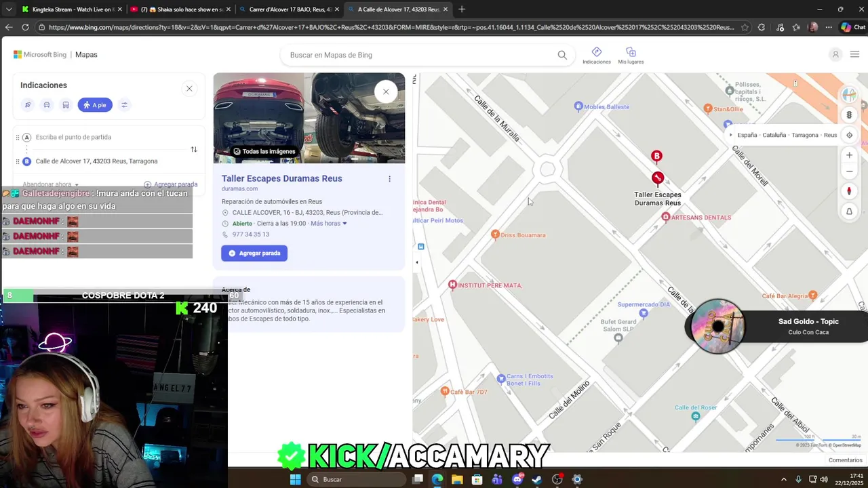Bookmark this page with star
This screenshot has width=868, height=488.
[x=745, y=27]
